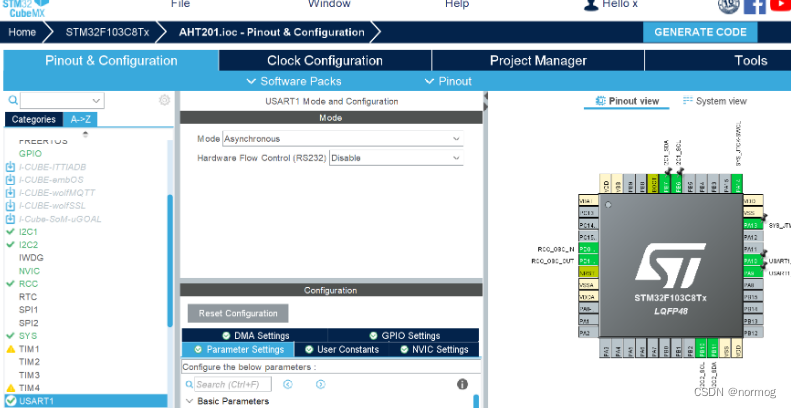Select RTC in the peripheral list
Image resolution: width=791 pixels, height=408 pixels.
click(28, 297)
